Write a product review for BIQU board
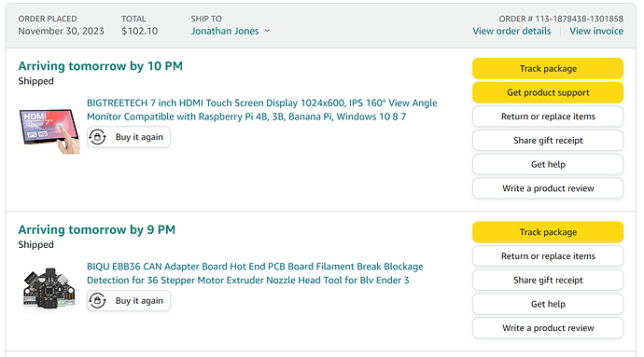The width and height of the screenshot is (644, 357). click(x=548, y=328)
